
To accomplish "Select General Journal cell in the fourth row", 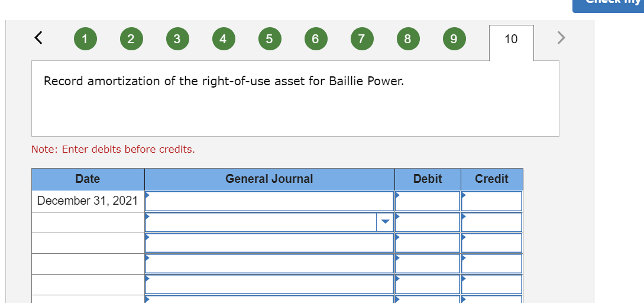I will (x=270, y=263).
